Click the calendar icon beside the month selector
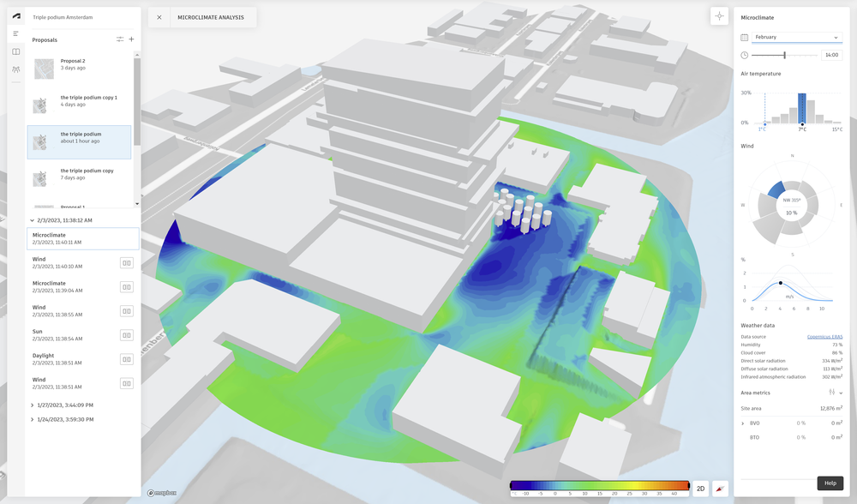Image resolution: width=857 pixels, height=504 pixels. coord(744,38)
